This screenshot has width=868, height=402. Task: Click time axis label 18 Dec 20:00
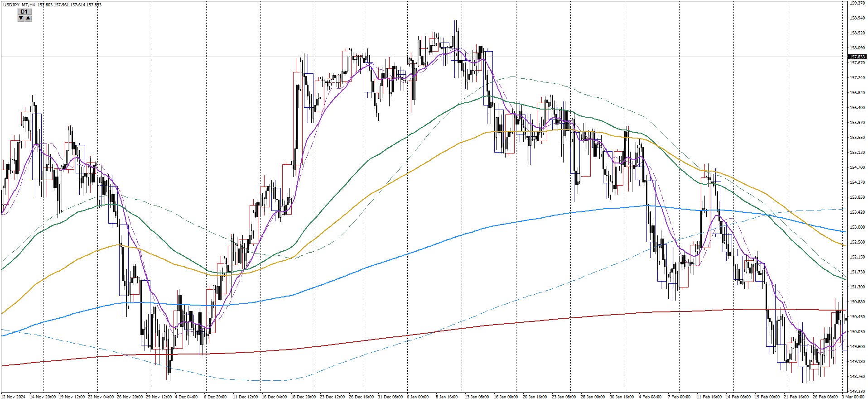pos(304,397)
